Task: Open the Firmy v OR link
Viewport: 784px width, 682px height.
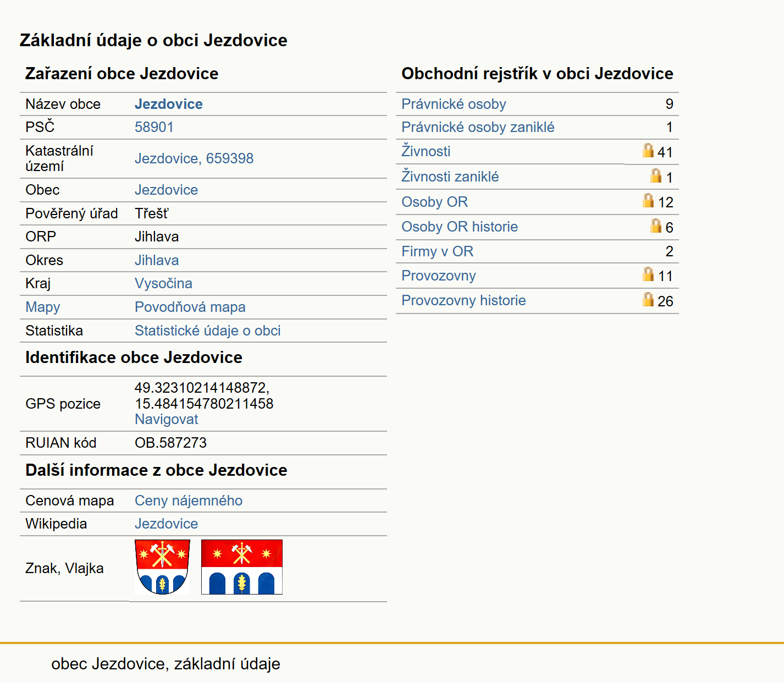Action: click(437, 251)
